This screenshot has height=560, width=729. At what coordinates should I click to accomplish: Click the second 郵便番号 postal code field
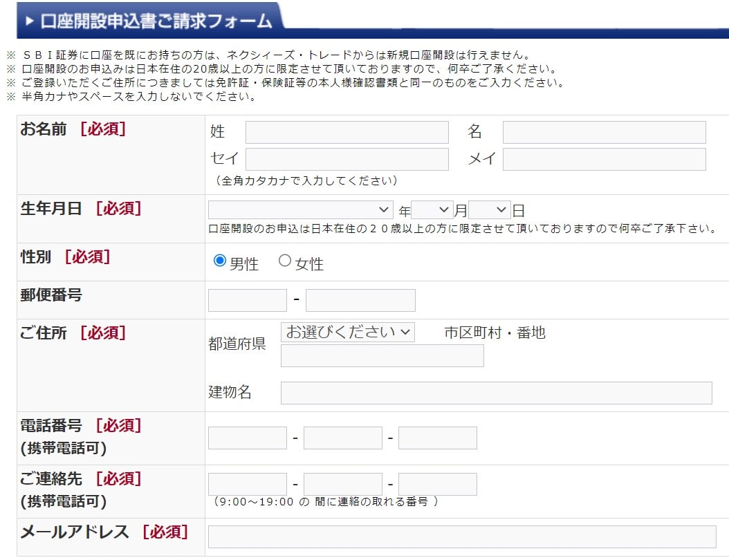[360, 299]
